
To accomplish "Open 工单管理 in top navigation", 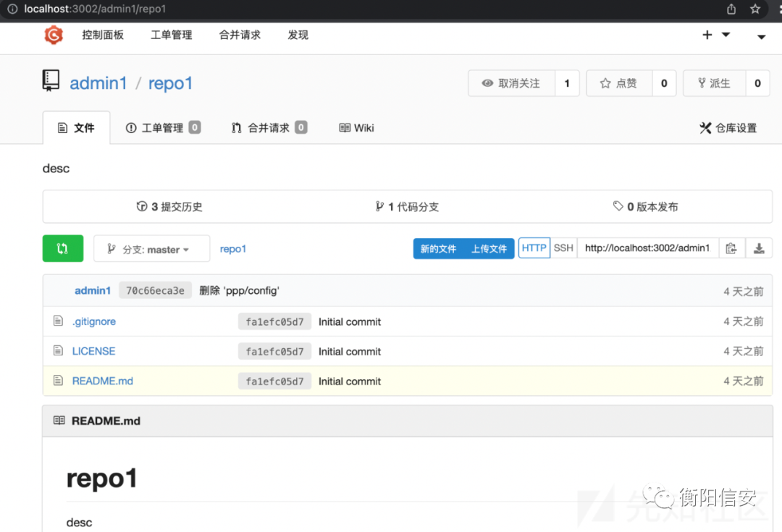I will pos(172,35).
